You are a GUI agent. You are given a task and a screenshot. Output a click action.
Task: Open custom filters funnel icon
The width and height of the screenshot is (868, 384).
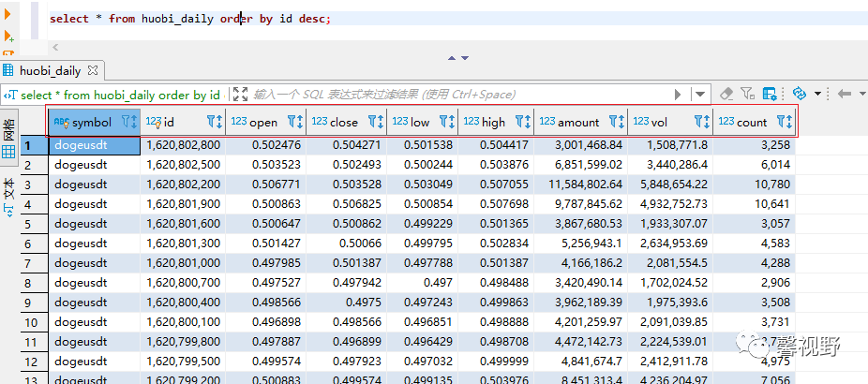pos(748,94)
